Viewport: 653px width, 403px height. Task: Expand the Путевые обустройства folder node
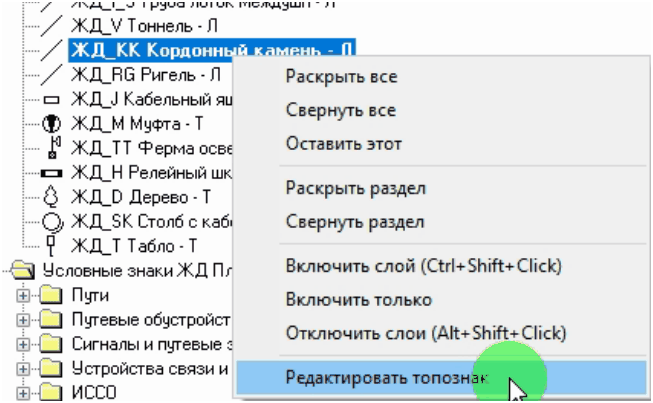[x=24, y=319]
